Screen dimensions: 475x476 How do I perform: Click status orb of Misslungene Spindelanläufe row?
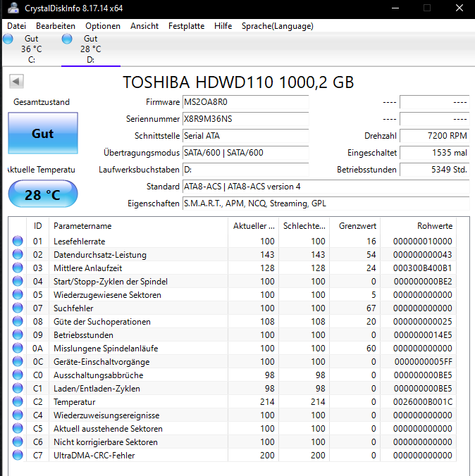pyautogui.click(x=18, y=348)
